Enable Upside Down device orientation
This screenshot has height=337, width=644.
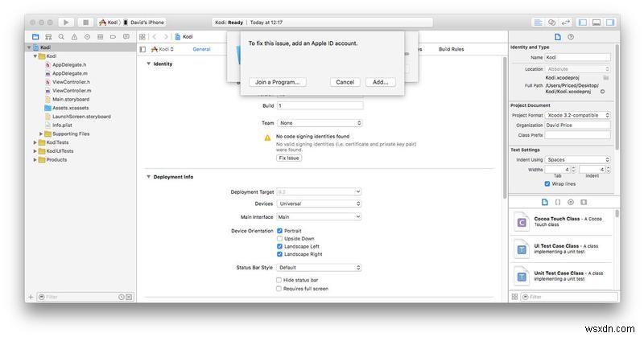click(280, 239)
